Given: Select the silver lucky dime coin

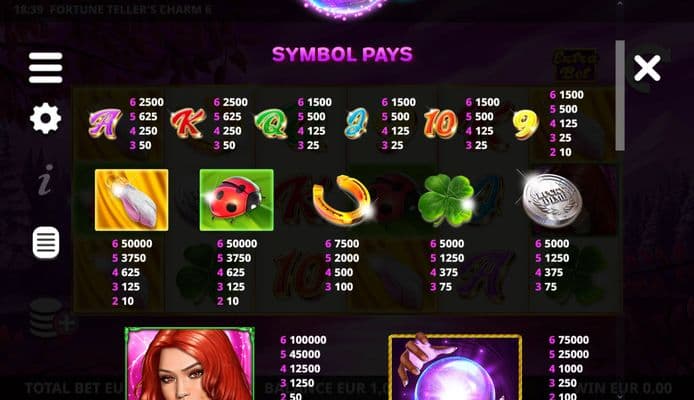Looking at the screenshot, I should 551,200.
